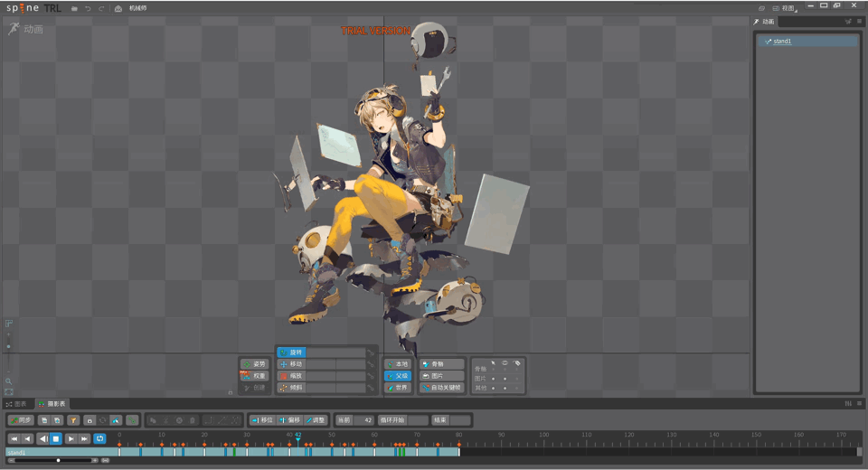Jump to the last frame
Image resolution: width=868 pixels, height=470 pixels.
[x=83, y=439]
